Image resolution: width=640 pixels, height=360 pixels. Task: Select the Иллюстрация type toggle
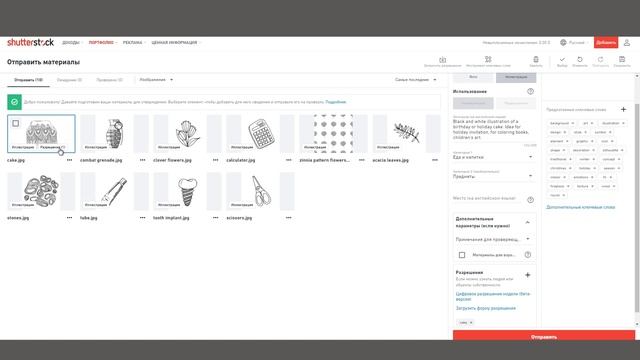[x=516, y=77]
